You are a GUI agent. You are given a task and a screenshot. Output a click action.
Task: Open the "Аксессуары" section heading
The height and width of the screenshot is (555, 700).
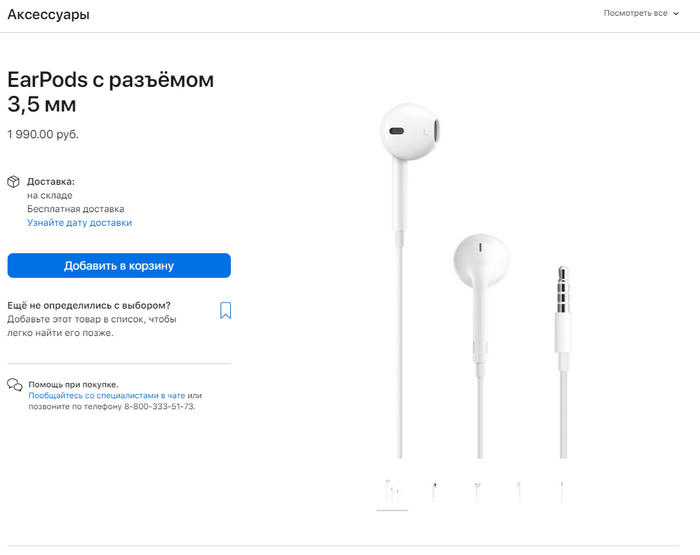48,15
